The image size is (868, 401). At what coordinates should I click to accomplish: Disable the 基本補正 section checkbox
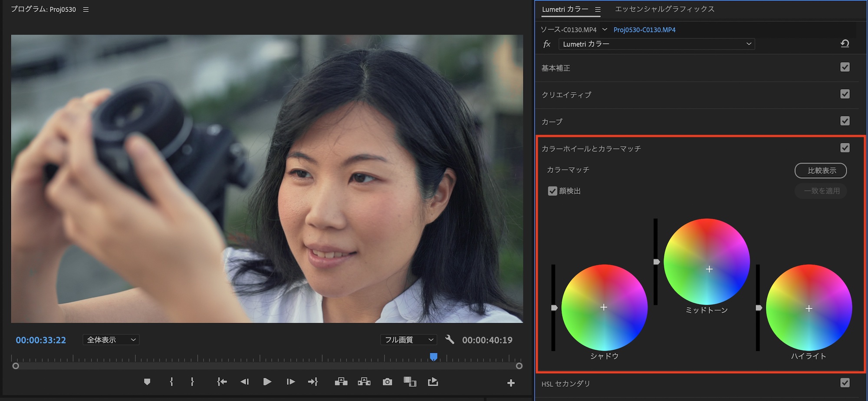click(845, 67)
